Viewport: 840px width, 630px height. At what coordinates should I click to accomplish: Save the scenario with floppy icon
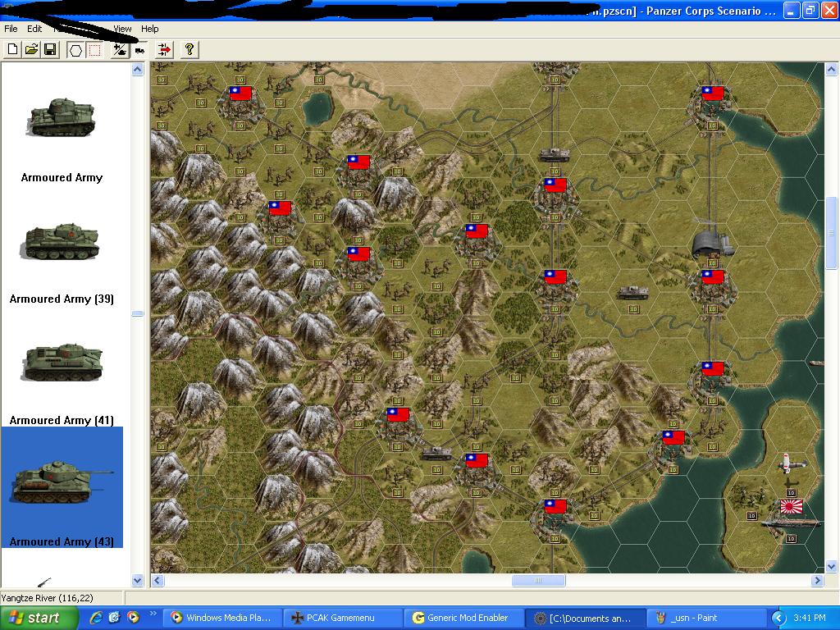pos(50,50)
